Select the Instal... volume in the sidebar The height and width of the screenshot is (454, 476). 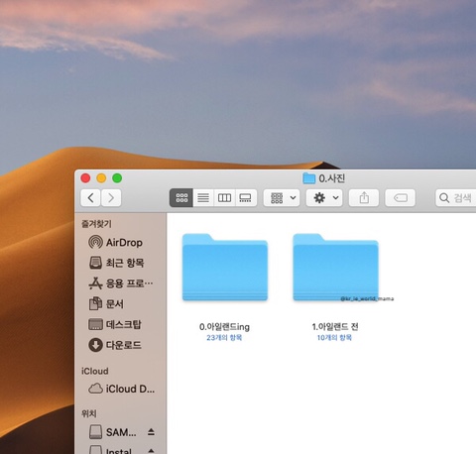coord(111,450)
